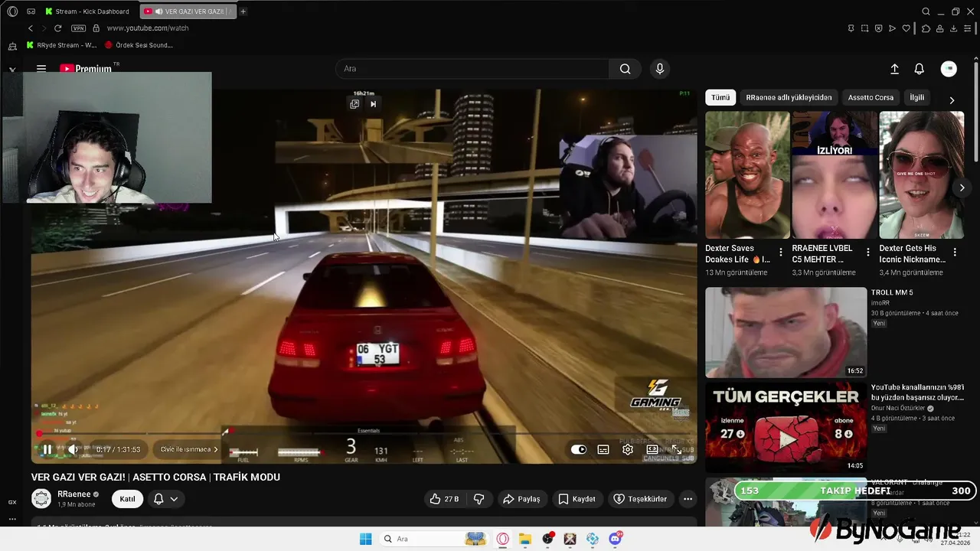Open File Explorer from taskbar
Viewport: 980px width, 551px height.
click(525, 539)
